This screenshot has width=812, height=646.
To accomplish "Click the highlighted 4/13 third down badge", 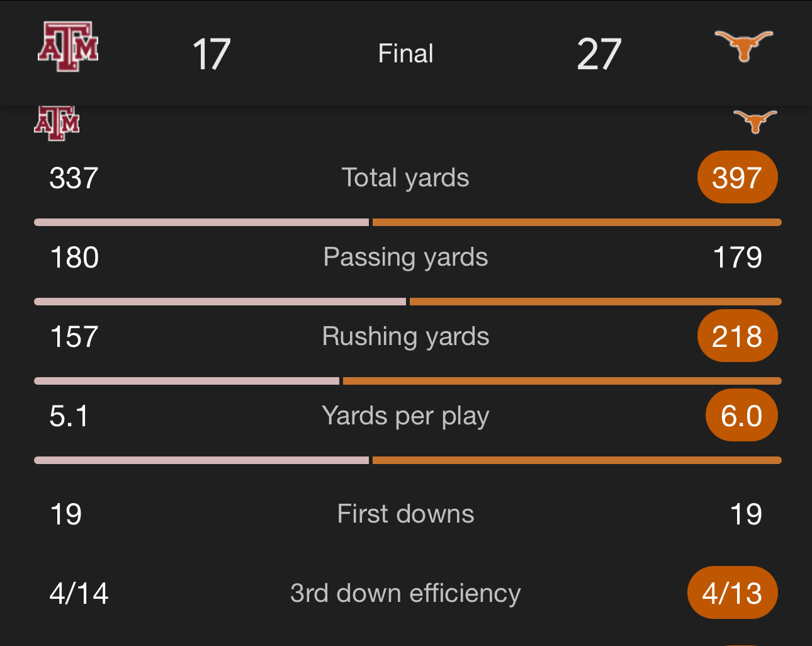I will point(732,593).
